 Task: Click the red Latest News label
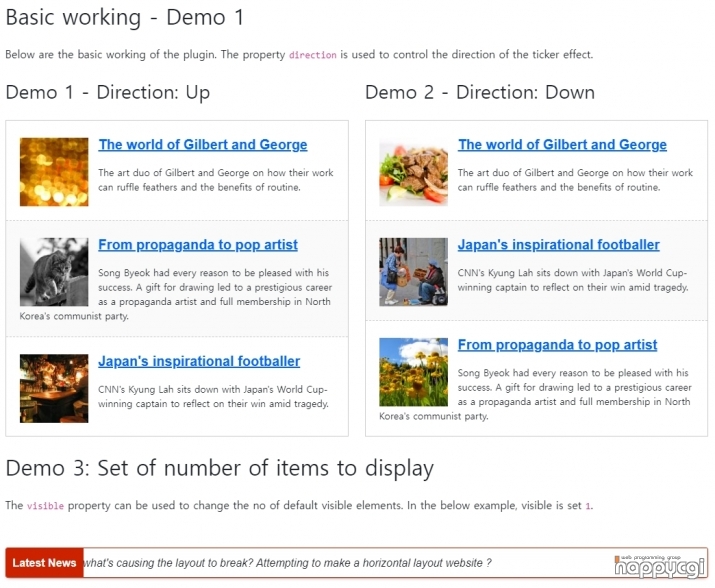tap(44, 563)
